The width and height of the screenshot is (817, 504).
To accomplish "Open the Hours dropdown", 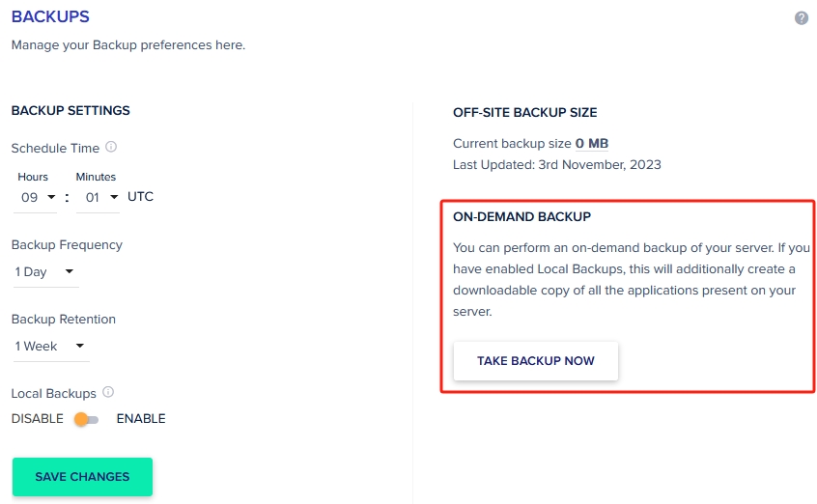I will click(39, 197).
